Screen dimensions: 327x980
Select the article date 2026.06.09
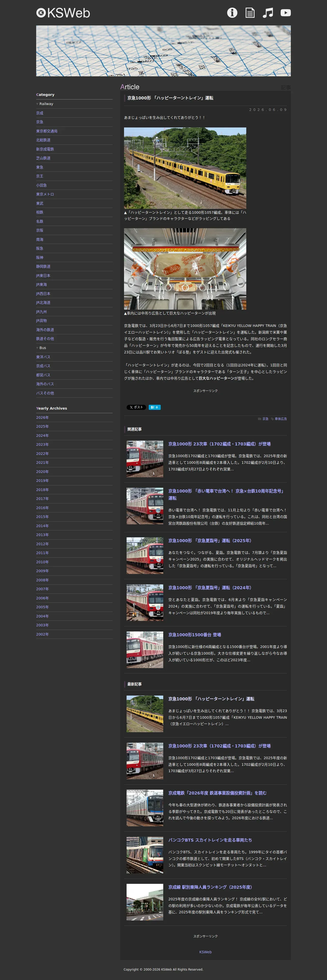click(268, 110)
